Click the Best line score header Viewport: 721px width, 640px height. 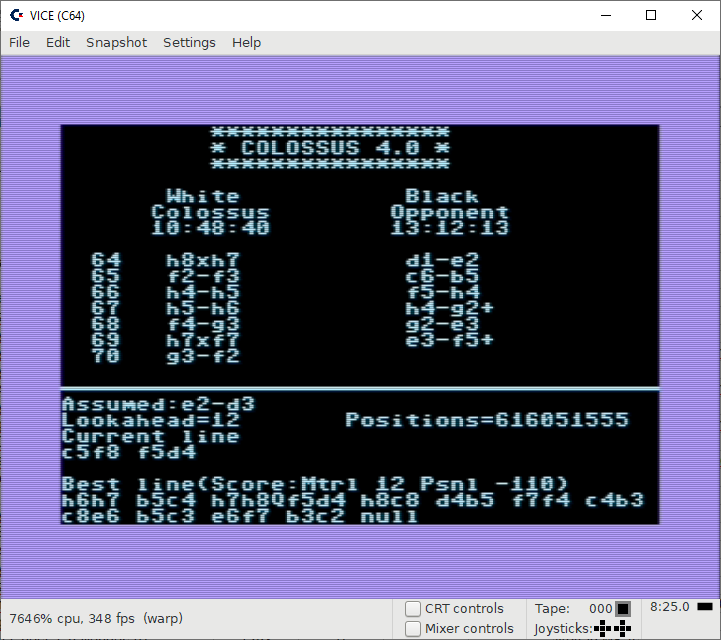pos(315,484)
